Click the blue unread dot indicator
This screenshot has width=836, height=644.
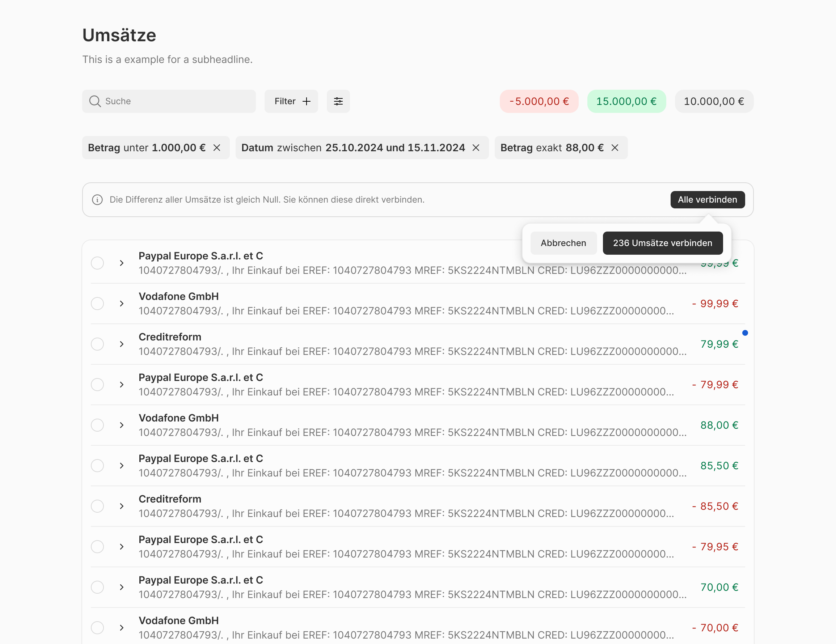pos(745,333)
